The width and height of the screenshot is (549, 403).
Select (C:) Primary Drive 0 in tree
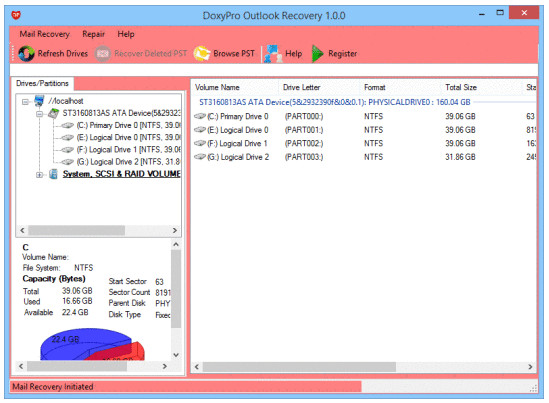tap(128, 125)
